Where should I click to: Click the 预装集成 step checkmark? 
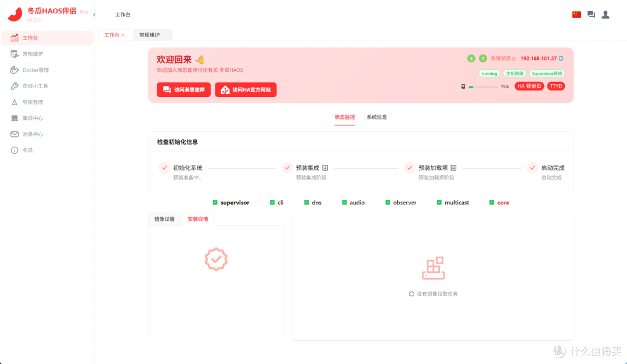pos(287,168)
